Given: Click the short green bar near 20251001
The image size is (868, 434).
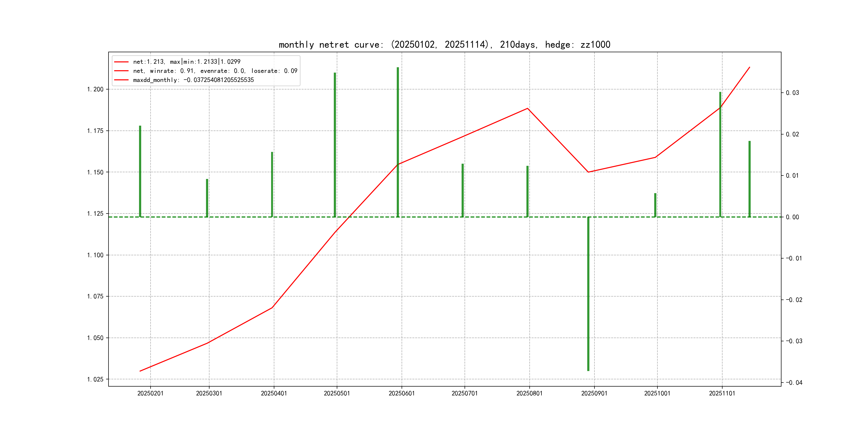Looking at the screenshot, I should (655, 205).
